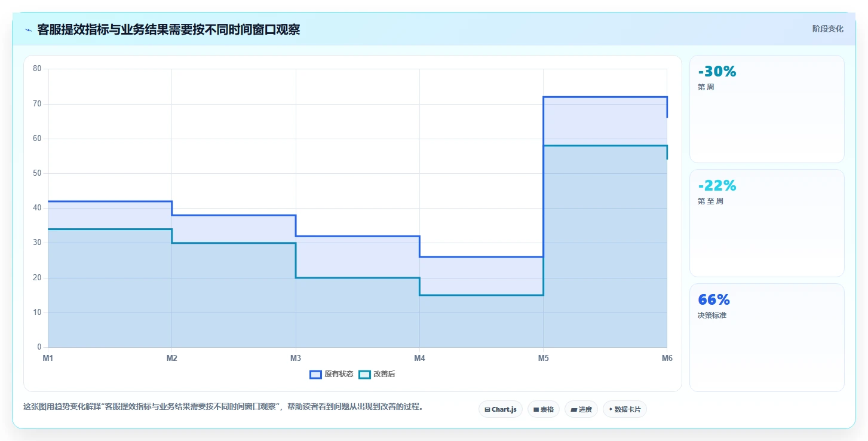
Task: Click the 第 至 周 caption text
Action: click(711, 201)
